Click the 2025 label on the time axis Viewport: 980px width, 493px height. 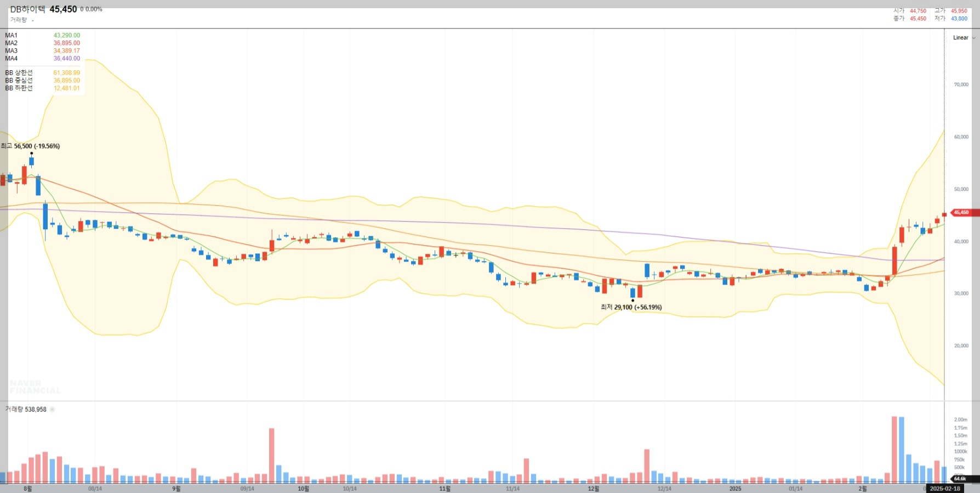pyautogui.click(x=735, y=489)
